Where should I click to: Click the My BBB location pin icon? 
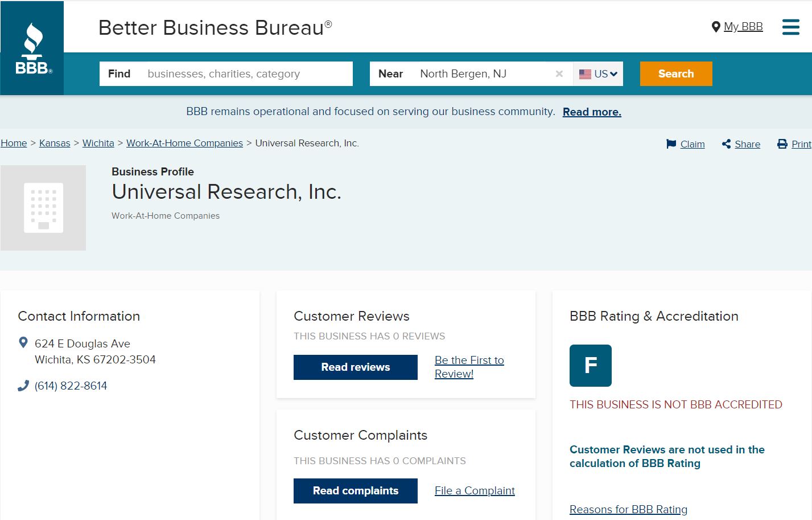pos(716,27)
